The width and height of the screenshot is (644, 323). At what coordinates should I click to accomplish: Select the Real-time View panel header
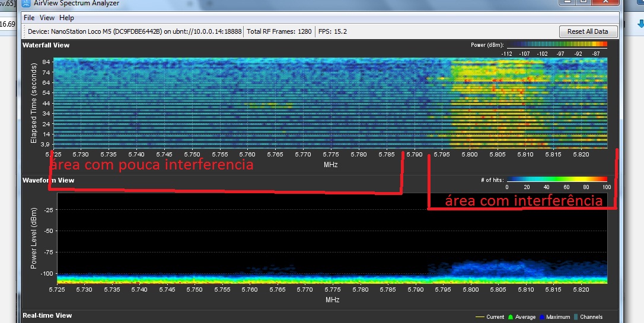click(47, 316)
